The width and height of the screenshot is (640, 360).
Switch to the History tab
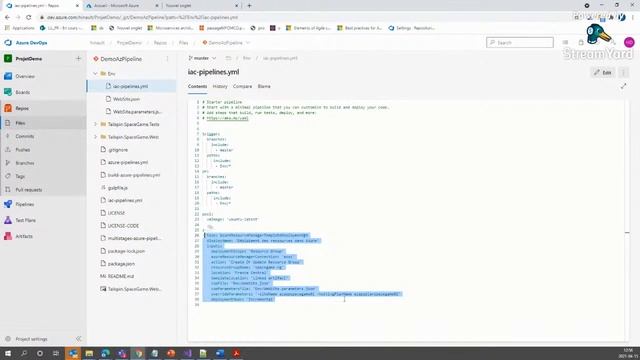220,87
